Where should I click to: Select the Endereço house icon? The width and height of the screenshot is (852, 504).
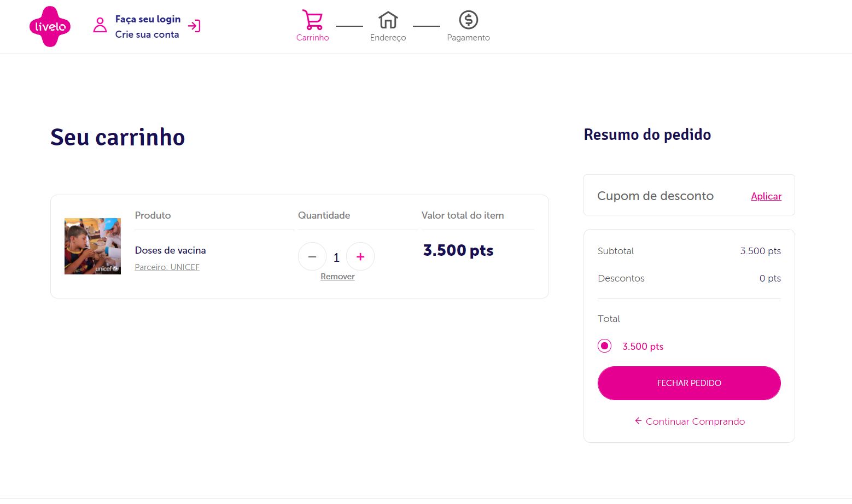[x=388, y=20]
